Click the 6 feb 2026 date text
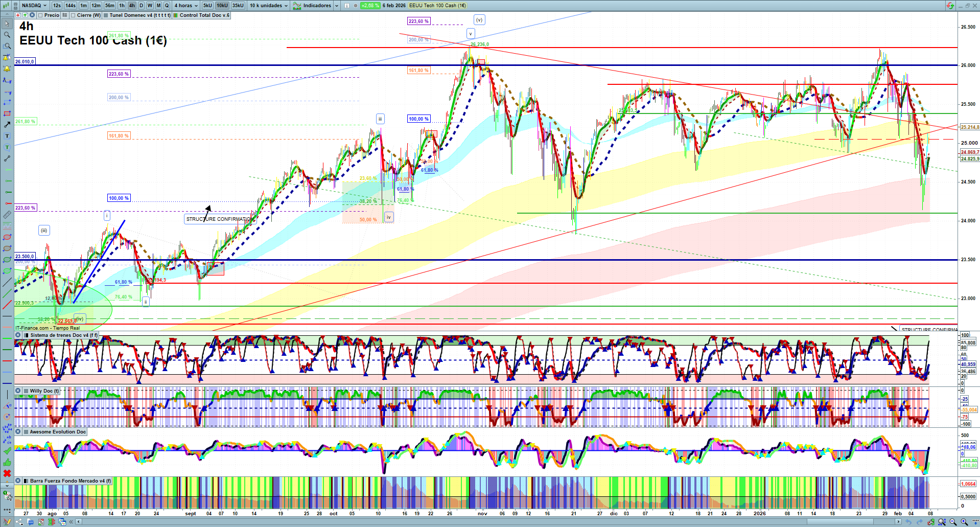This screenshot has height=527, width=980. 394,6
